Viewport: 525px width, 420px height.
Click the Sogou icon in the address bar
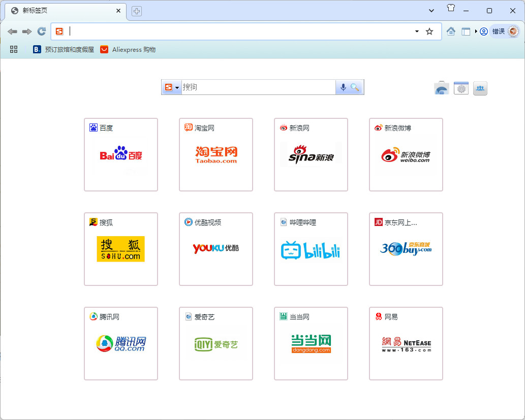pos(59,31)
